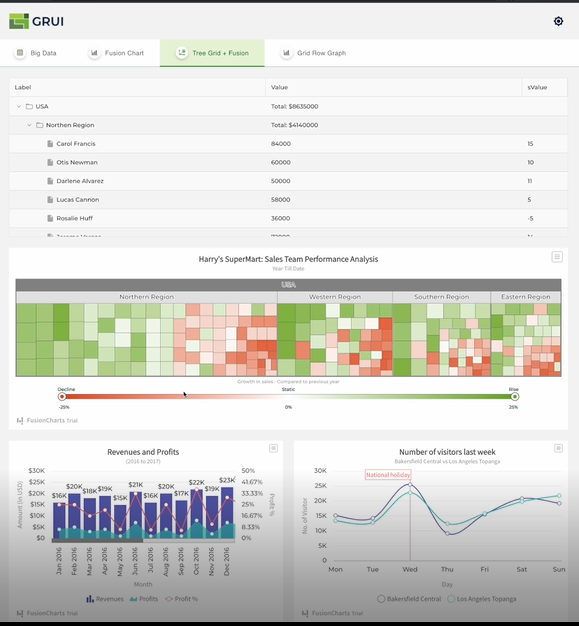The width and height of the screenshot is (579, 626).
Task: Click file icon beside Rosalie Huff
Action: 50,218
